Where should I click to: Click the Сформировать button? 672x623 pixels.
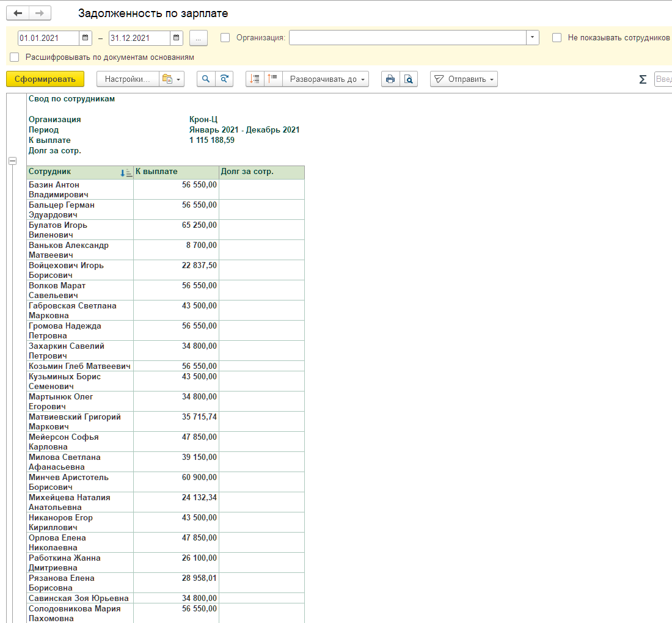[45, 79]
